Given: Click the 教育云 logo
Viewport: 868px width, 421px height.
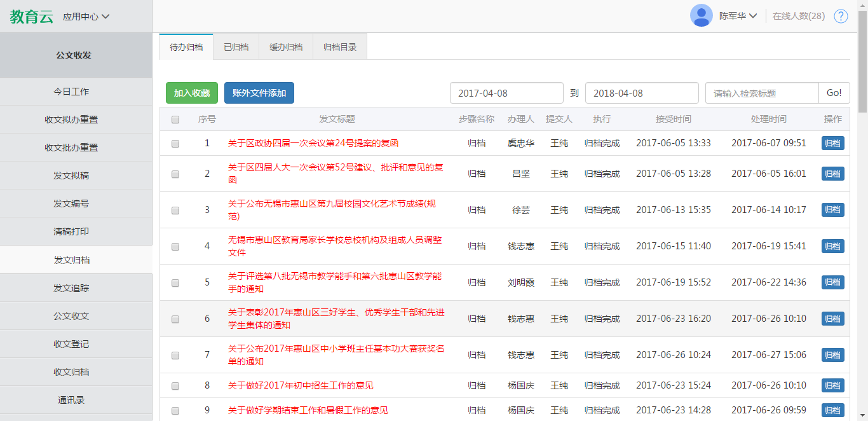Looking at the screenshot, I should (31, 17).
